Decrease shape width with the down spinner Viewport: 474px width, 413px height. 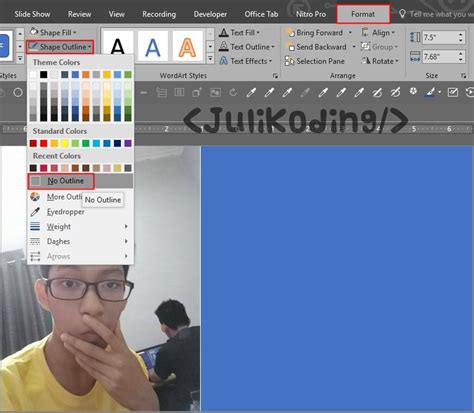click(x=461, y=60)
